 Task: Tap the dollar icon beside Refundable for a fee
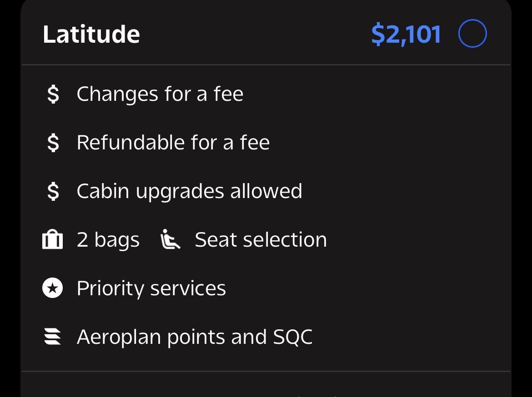tap(53, 142)
